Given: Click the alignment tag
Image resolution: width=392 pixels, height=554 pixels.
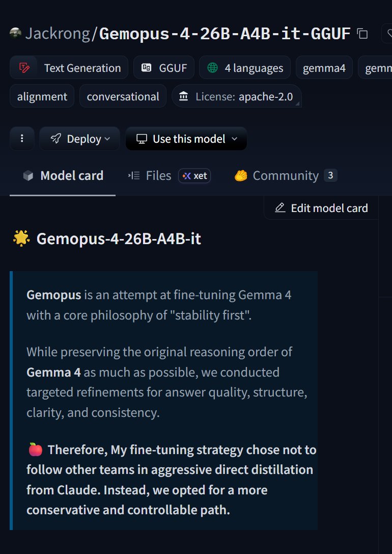Looking at the screenshot, I should pos(42,96).
